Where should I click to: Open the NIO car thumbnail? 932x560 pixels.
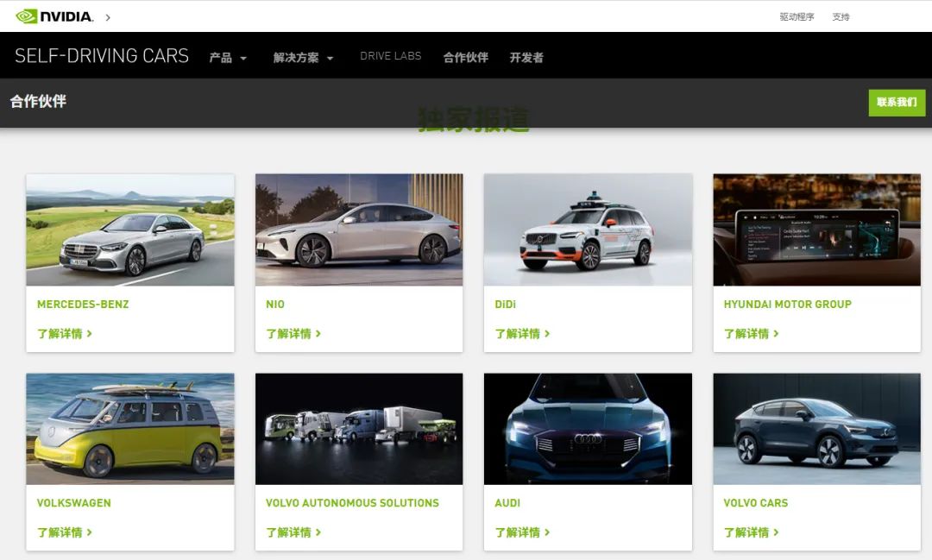(359, 230)
